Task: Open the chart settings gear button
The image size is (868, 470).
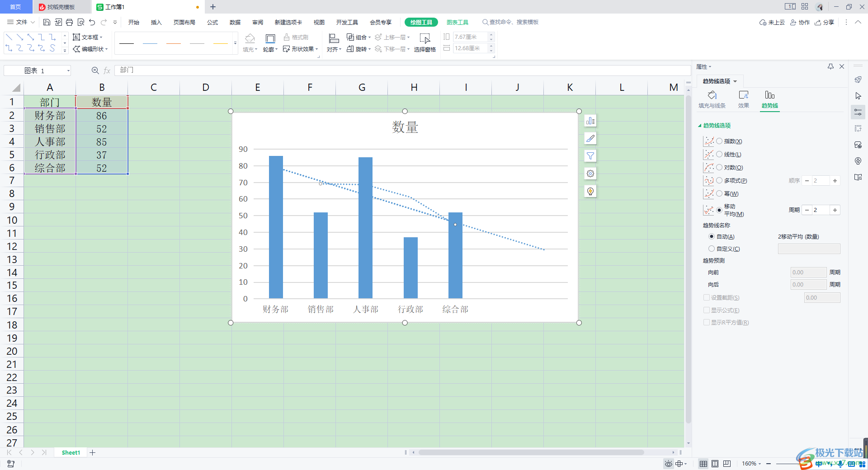Action: [x=590, y=174]
